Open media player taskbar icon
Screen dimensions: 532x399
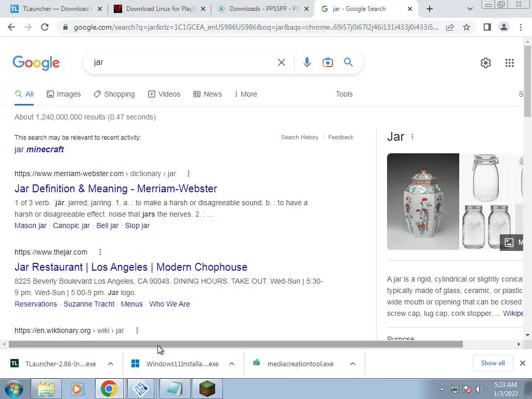[x=77, y=389]
